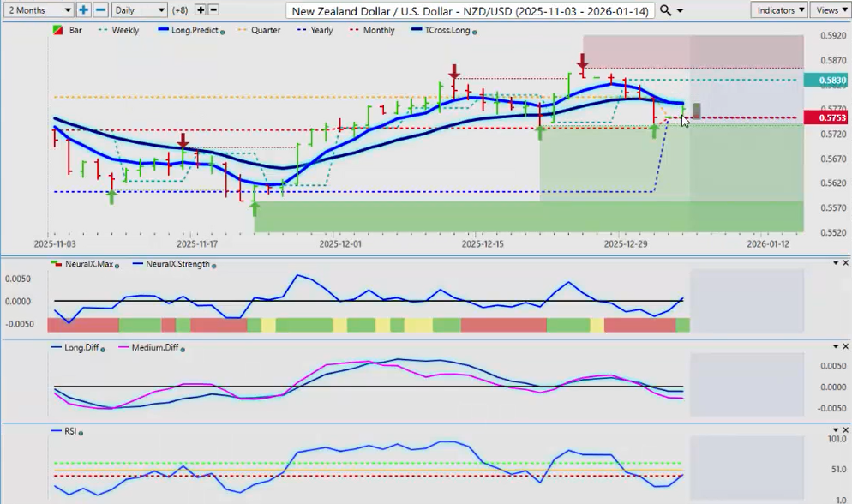Toggle the Weekly legend entry
The height and width of the screenshot is (504, 852).
(x=118, y=30)
